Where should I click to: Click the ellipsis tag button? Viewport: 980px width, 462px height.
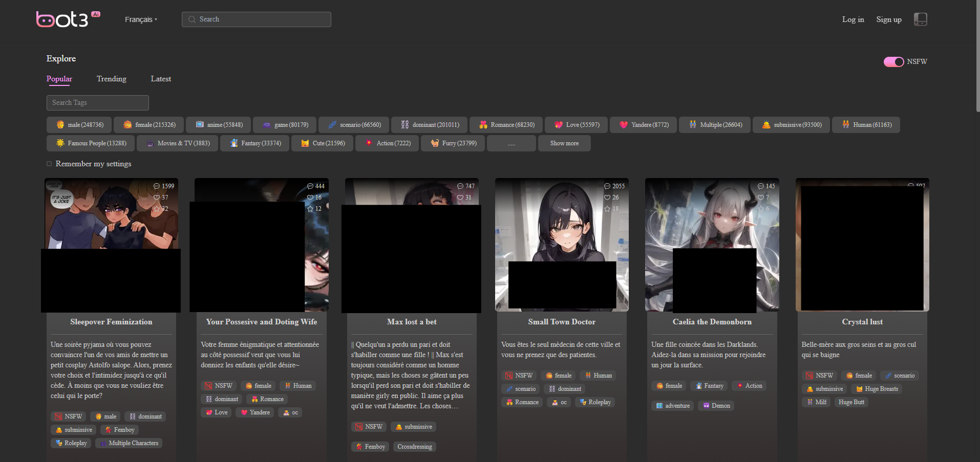tap(511, 143)
